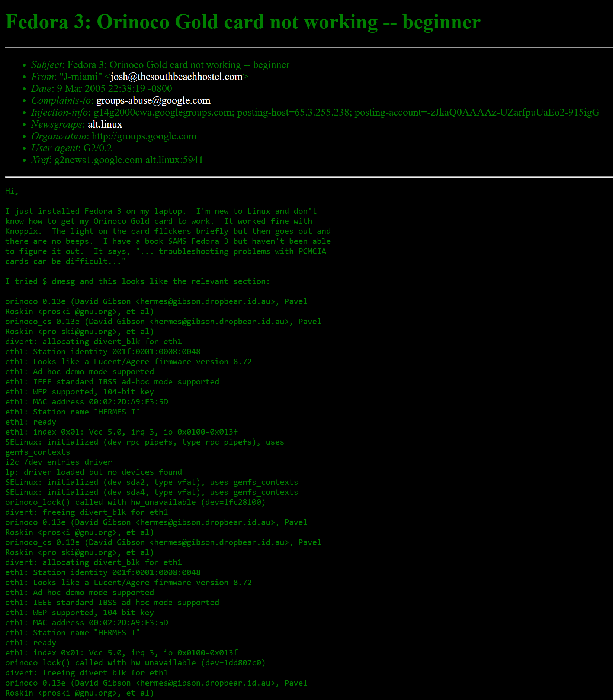Click the SELinux line mentioning dev sda2
Image resolution: width=613 pixels, height=700 pixels.
[152, 482]
